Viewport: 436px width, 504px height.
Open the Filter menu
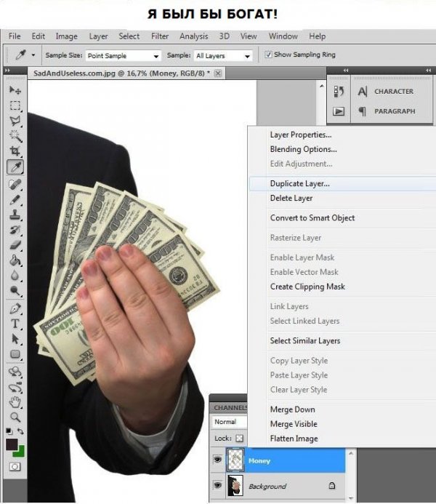pos(160,36)
